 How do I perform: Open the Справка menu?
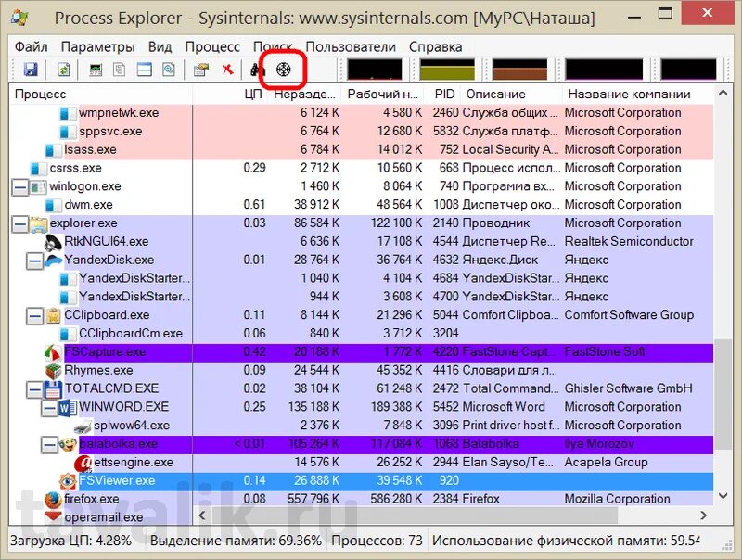(x=435, y=47)
